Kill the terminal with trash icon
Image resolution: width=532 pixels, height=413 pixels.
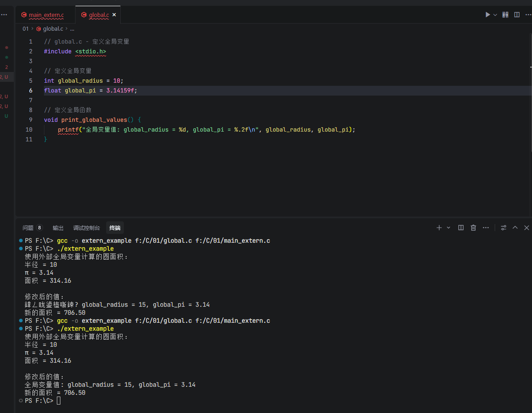(x=473, y=228)
